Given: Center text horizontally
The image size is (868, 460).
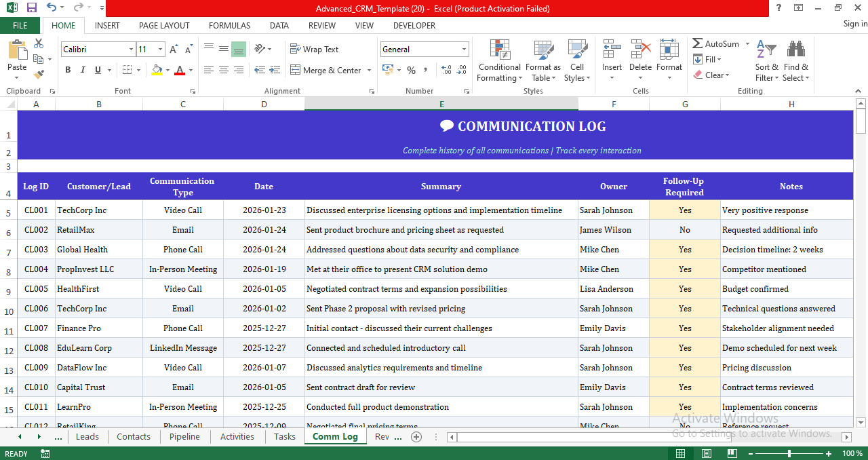Looking at the screenshot, I should [224, 70].
